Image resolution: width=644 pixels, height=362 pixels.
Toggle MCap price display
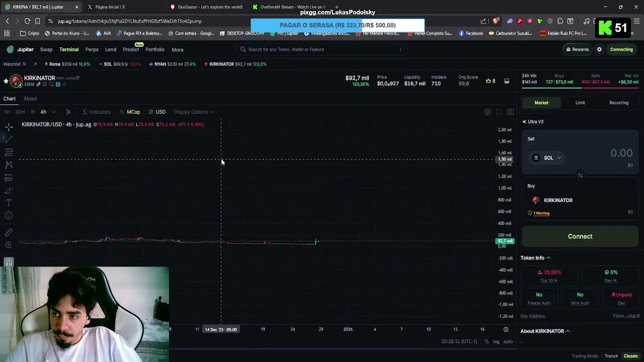pos(130,112)
